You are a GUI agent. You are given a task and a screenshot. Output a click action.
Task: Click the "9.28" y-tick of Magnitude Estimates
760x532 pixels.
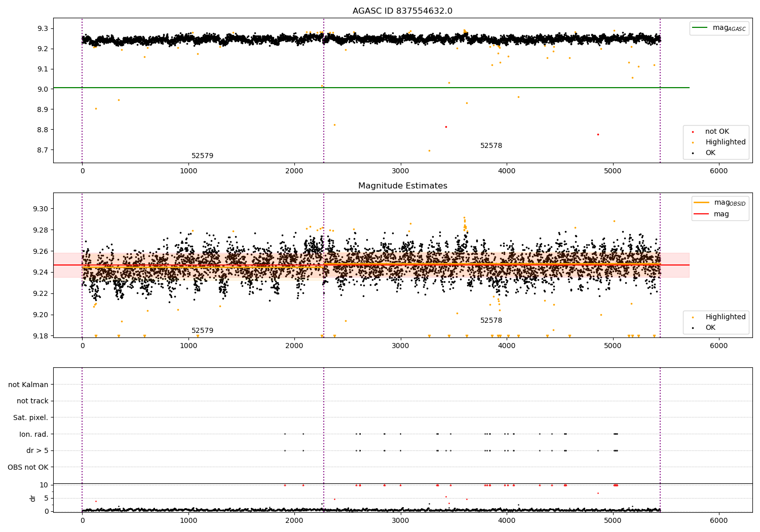pos(41,230)
